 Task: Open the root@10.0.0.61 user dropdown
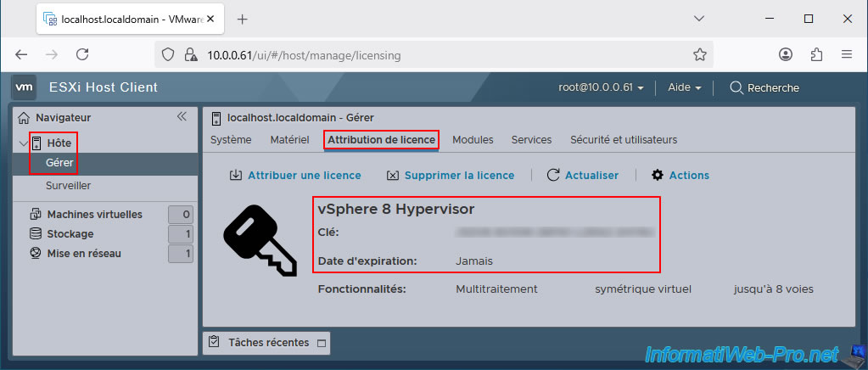[x=601, y=87]
